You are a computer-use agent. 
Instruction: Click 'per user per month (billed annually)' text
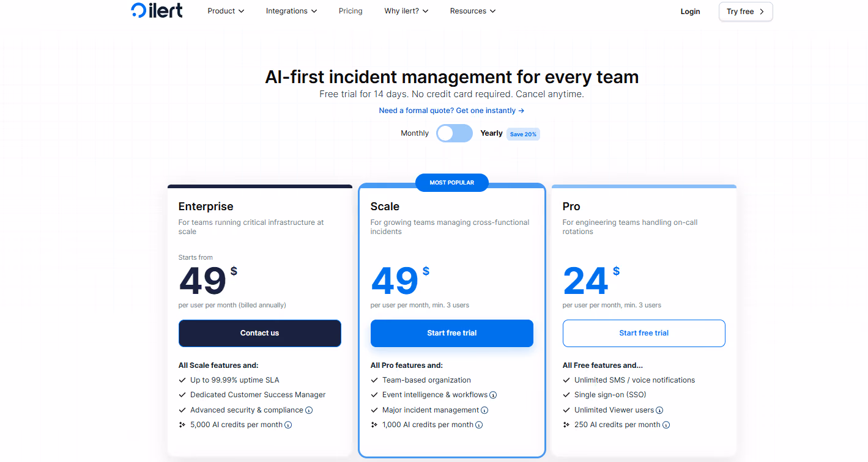point(232,305)
